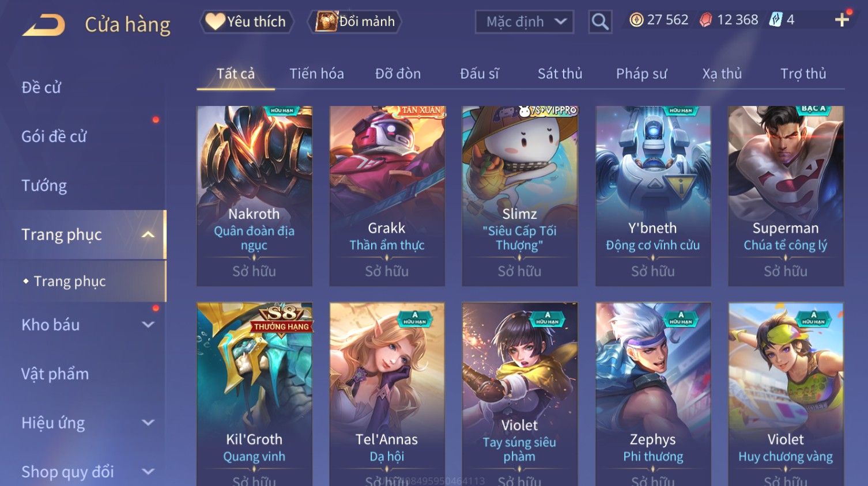Add currency with the plus icon

point(842,20)
